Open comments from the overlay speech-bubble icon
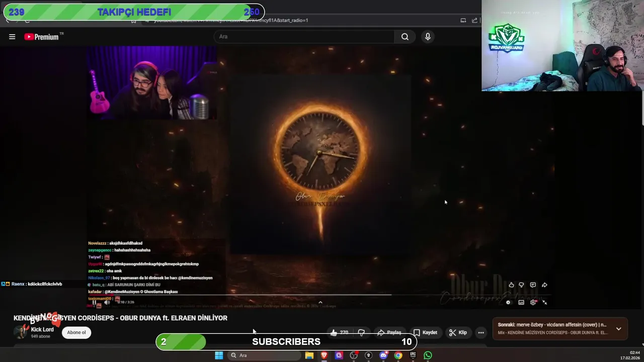This screenshot has height=362, width=644. (x=533, y=285)
